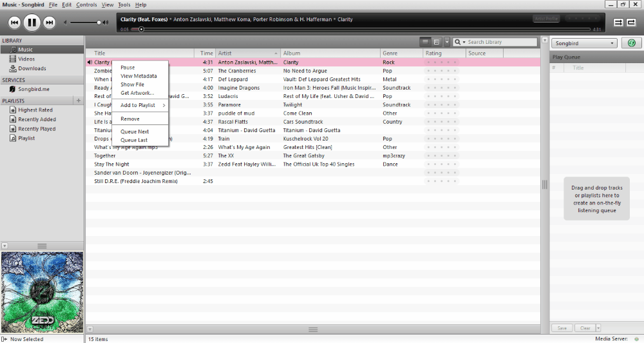Open the view options dropdown arrow
The width and height of the screenshot is (644, 343).
click(447, 41)
